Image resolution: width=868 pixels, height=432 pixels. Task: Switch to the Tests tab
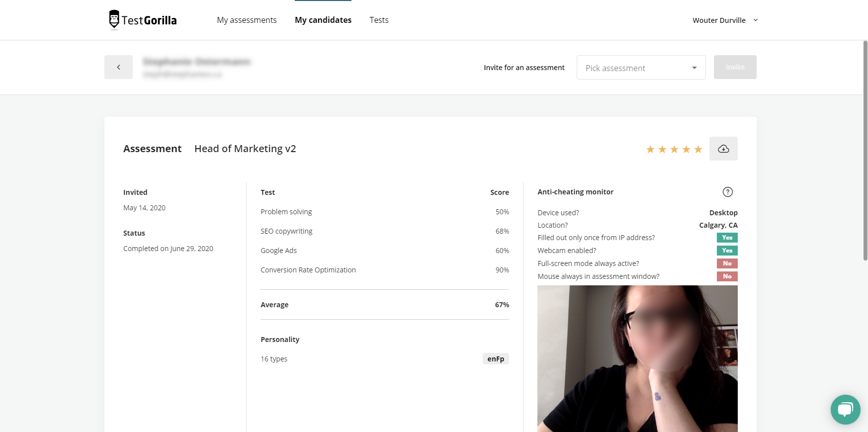379,20
